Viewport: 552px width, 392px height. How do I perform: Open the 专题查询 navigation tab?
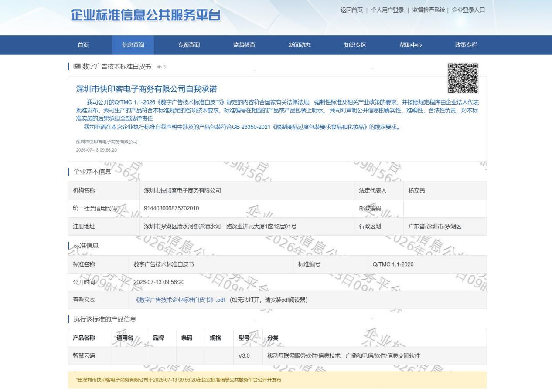[189, 45]
